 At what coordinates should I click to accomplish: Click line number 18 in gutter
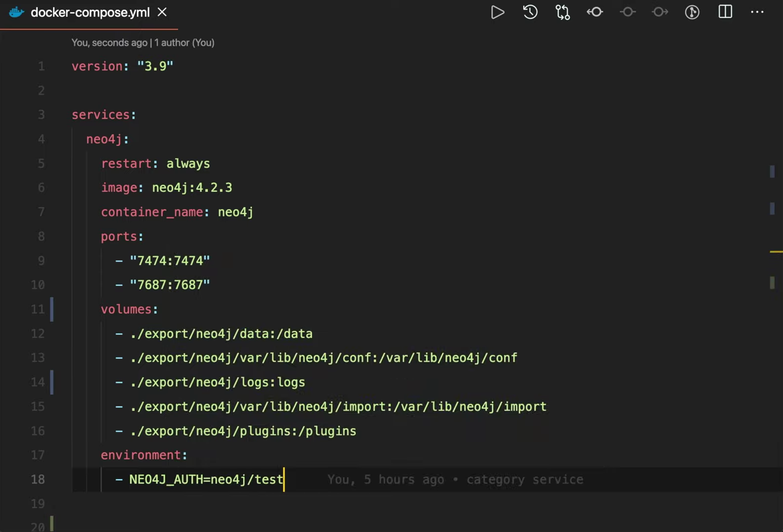coord(38,479)
